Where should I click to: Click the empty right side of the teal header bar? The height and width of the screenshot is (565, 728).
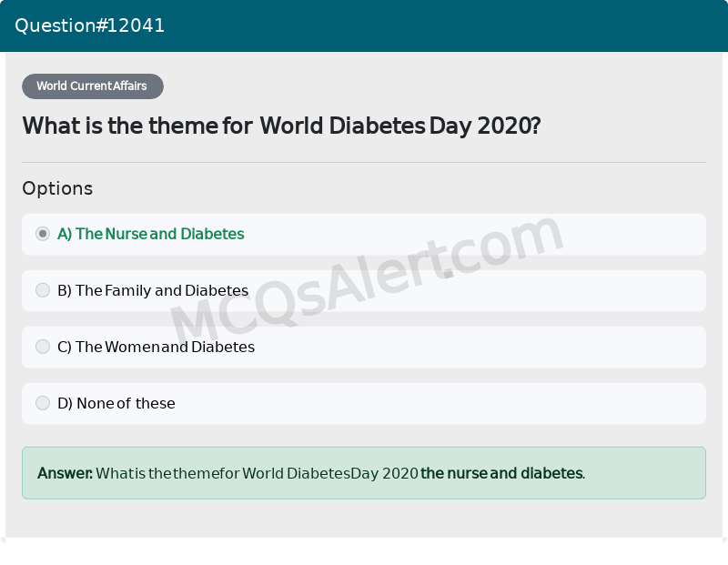(x=546, y=25)
